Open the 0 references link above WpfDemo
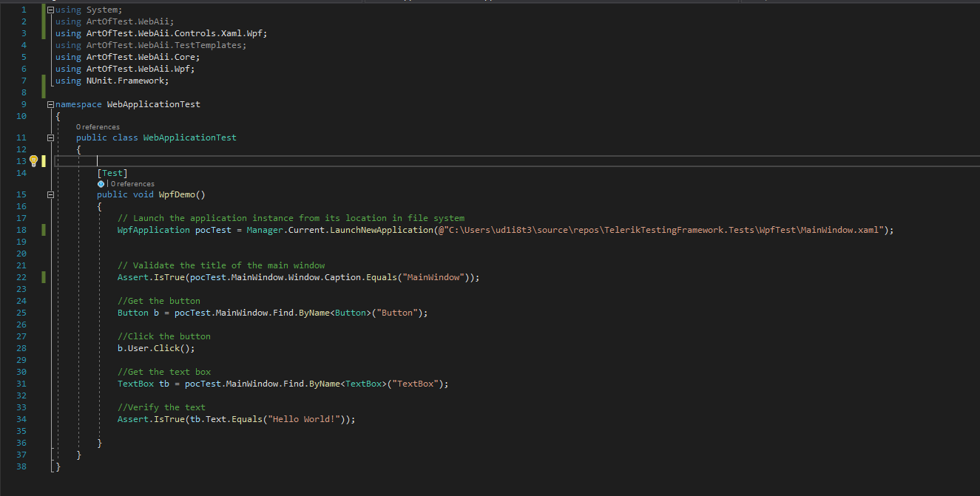Image resolution: width=980 pixels, height=496 pixels. pos(133,184)
